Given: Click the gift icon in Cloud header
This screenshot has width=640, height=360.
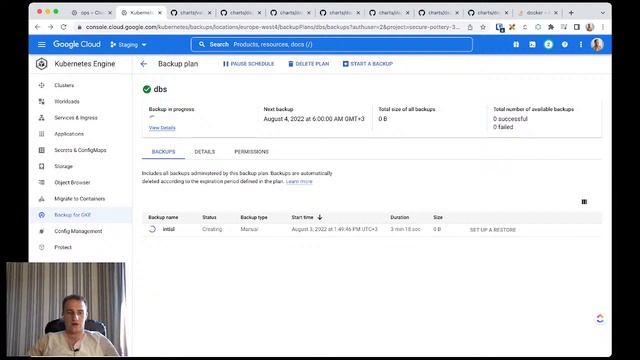Looking at the screenshot, I should (516, 44).
